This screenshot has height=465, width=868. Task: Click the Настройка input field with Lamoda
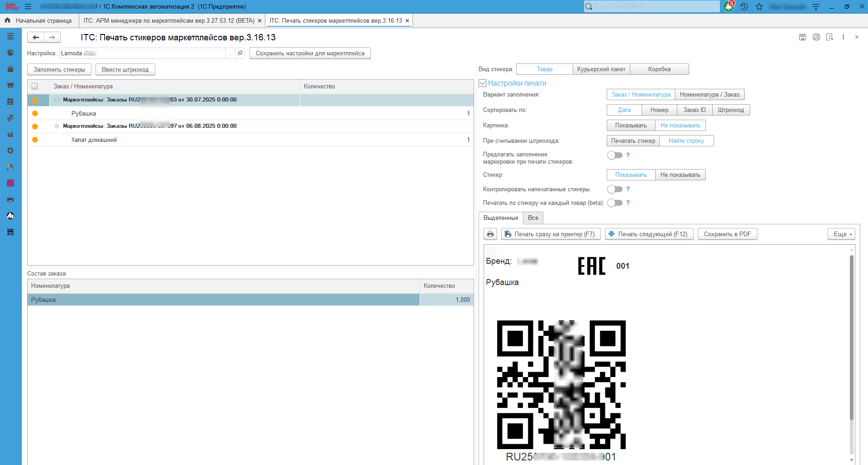click(x=143, y=53)
